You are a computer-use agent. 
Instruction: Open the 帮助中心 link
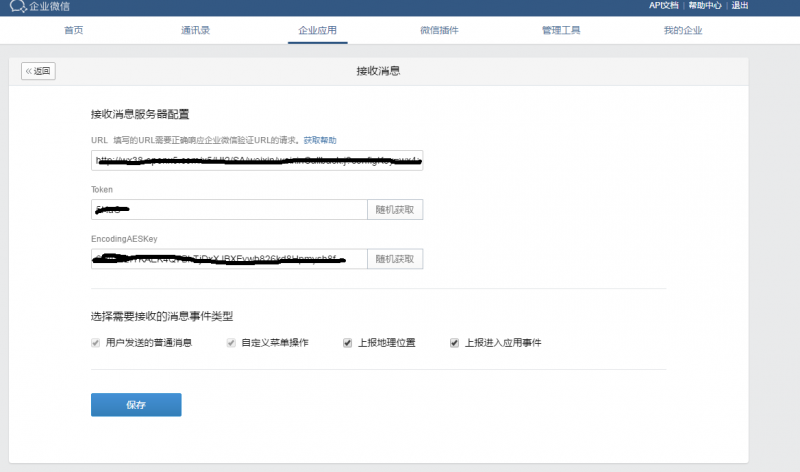coord(705,5)
